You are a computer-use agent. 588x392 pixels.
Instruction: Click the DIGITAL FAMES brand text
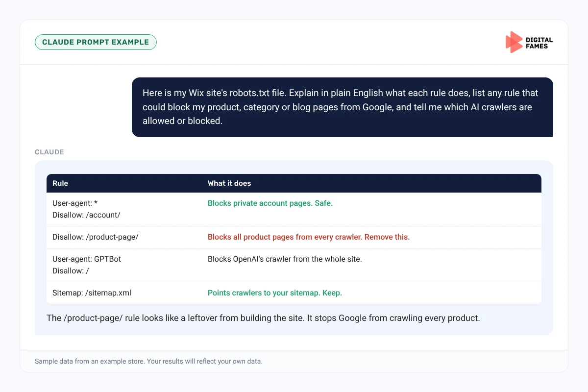click(x=539, y=43)
